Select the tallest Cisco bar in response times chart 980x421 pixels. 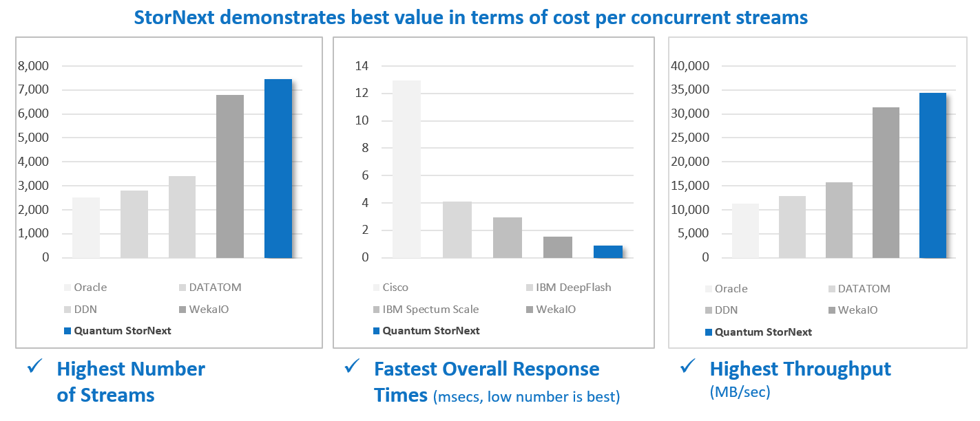point(406,169)
